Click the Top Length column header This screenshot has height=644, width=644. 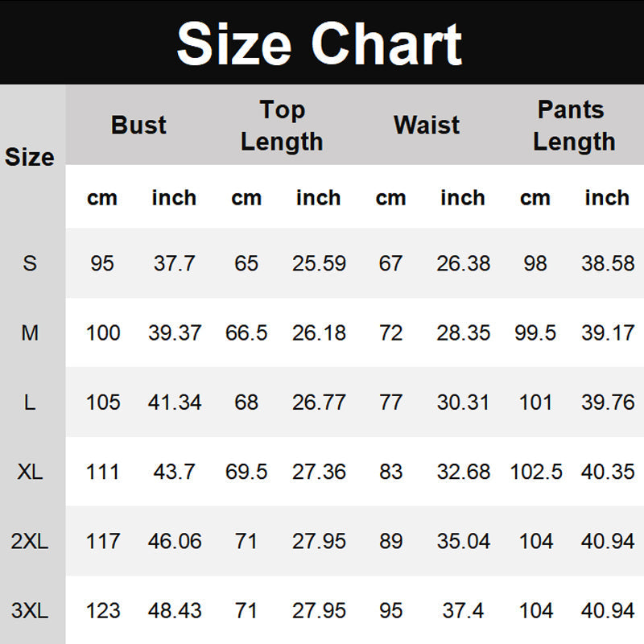282,126
